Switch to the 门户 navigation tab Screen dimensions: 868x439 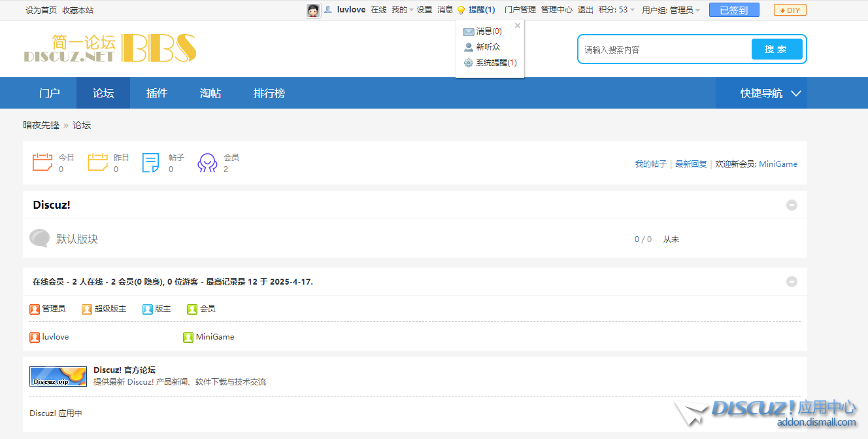coord(50,94)
